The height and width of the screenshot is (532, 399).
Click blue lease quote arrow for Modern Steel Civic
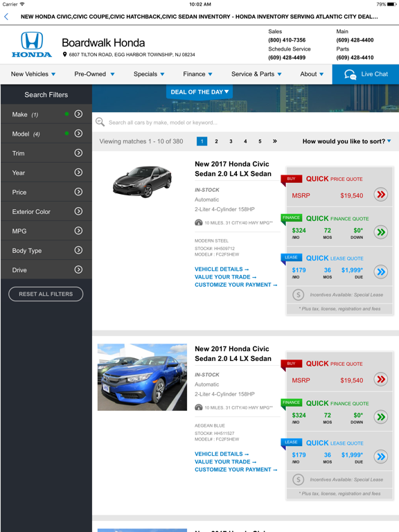(x=381, y=272)
